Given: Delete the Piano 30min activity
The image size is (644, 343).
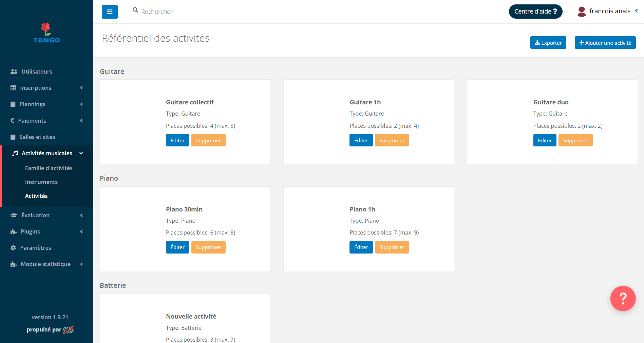Looking at the screenshot, I should pos(208,247).
